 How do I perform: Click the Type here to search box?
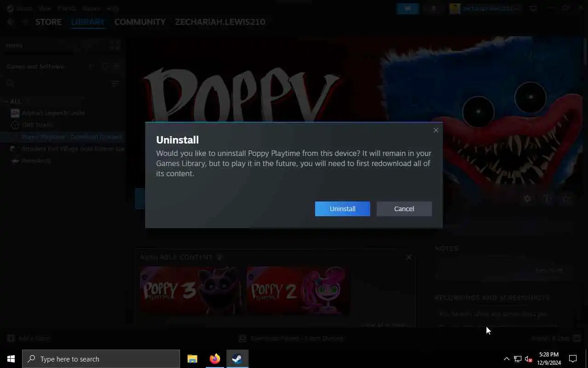101,359
